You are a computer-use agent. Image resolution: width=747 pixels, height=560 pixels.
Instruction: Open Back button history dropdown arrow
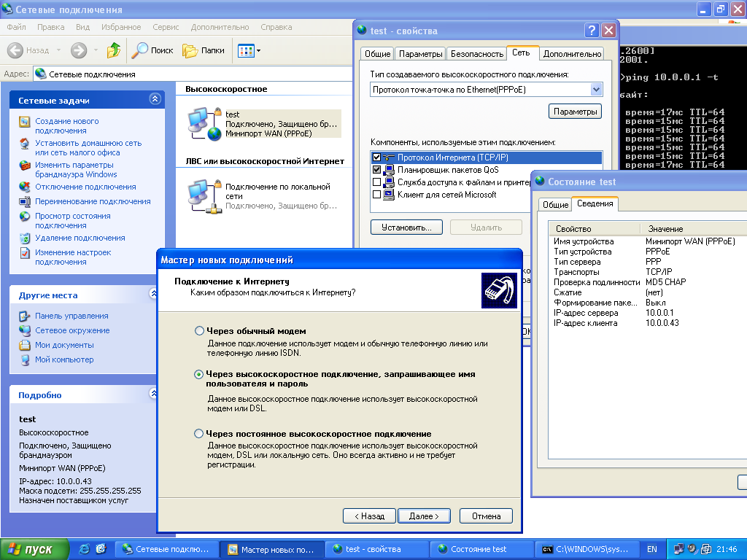tap(58, 50)
